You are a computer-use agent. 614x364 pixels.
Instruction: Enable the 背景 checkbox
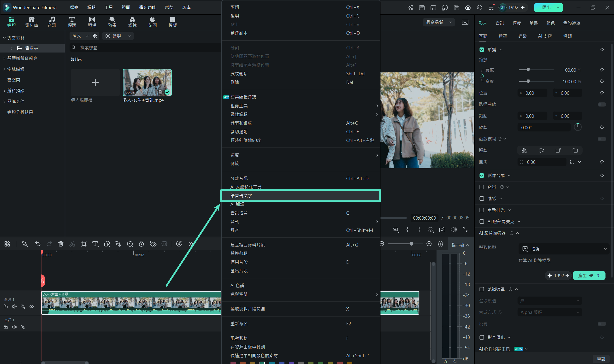point(482,187)
